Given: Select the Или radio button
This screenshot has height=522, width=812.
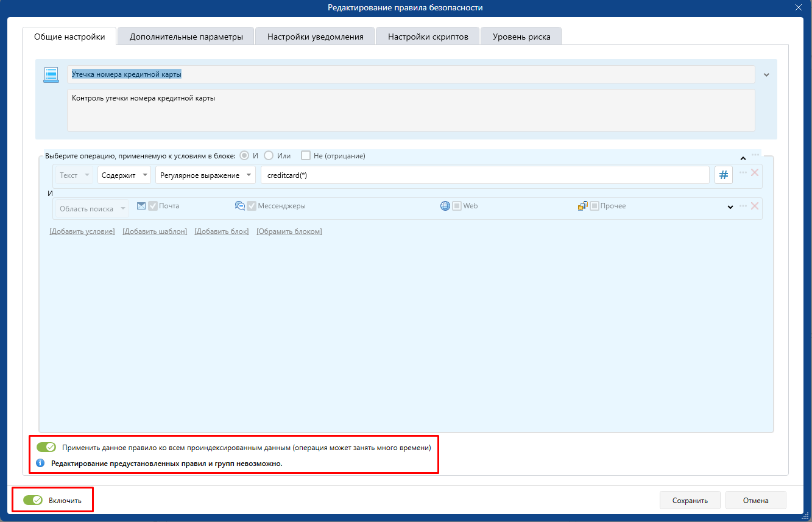Looking at the screenshot, I should click(x=269, y=155).
